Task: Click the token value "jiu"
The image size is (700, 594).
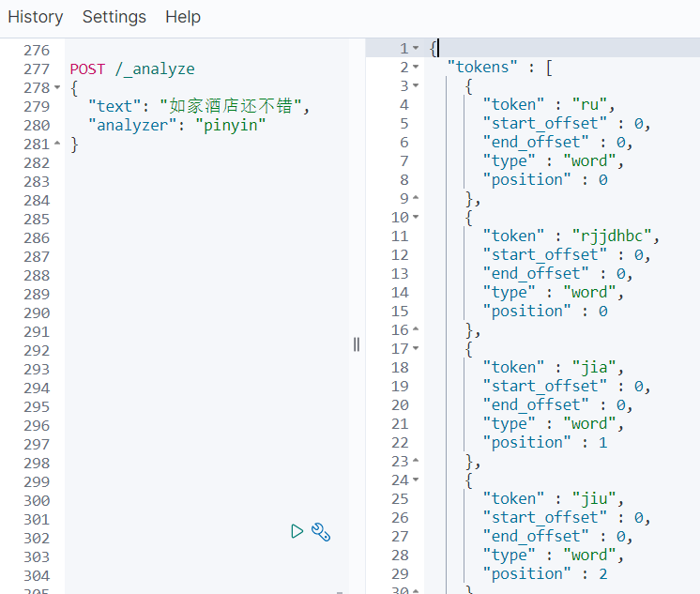Action: click(x=594, y=499)
